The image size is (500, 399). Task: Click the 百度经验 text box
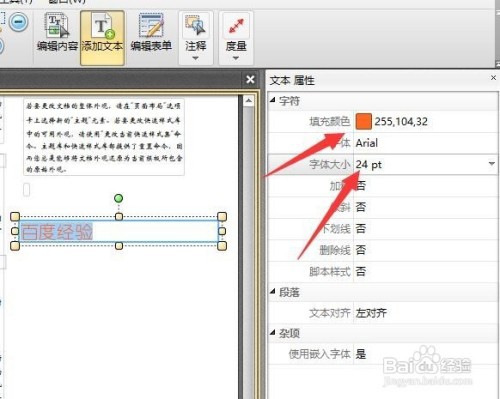pyautogui.click(x=118, y=231)
